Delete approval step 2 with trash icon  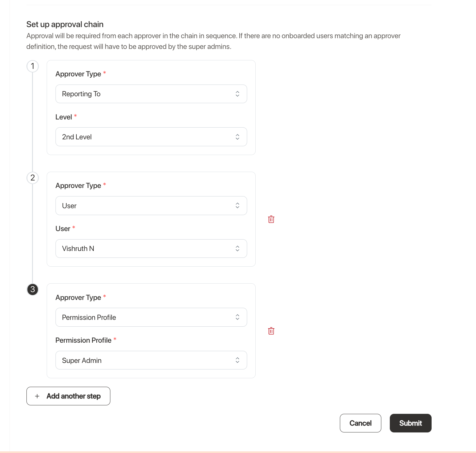[x=271, y=219]
